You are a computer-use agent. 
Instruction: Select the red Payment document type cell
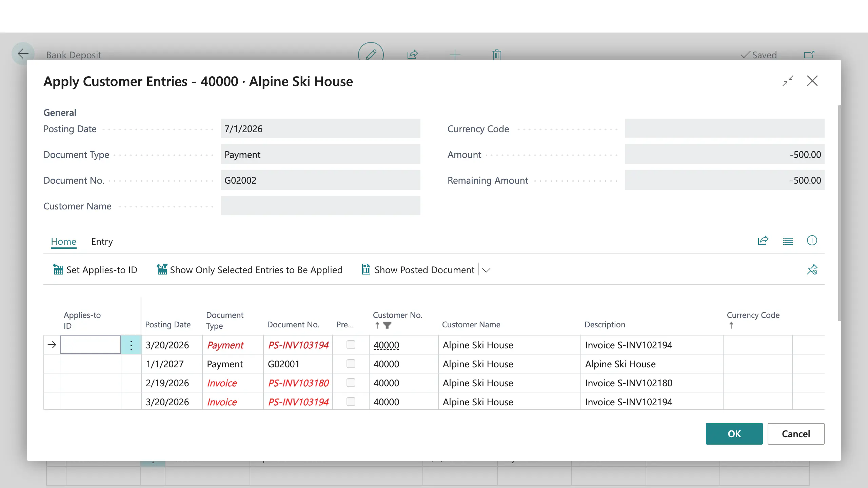point(233,345)
